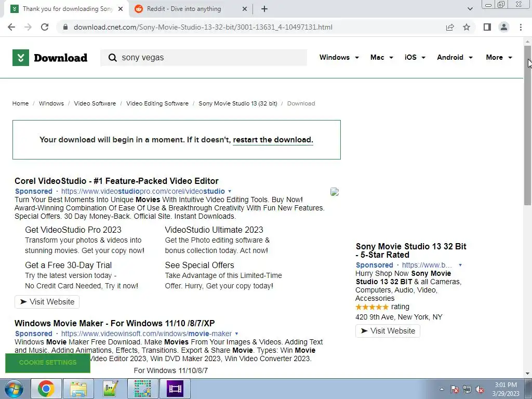Image resolution: width=532 pixels, height=399 pixels.
Task: Click the search magnifier icon
Action: point(112,58)
